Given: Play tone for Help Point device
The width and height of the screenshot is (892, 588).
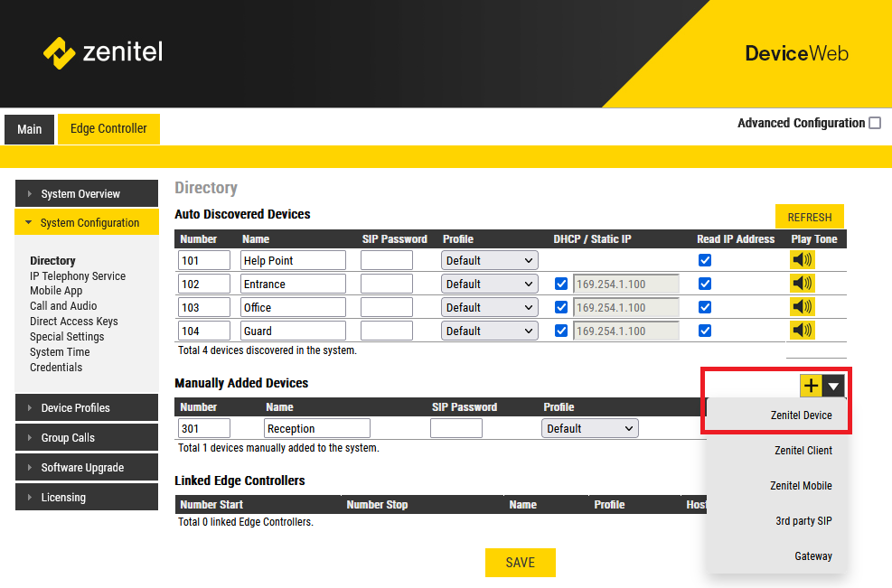Looking at the screenshot, I should pyautogui.click(x=802, y=260).
